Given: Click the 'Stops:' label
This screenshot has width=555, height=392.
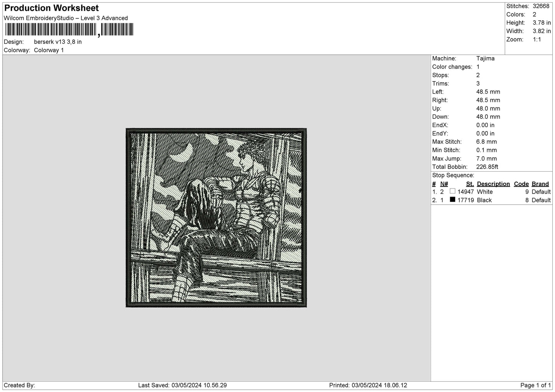Looking at the screenshot, I should 440,75.
